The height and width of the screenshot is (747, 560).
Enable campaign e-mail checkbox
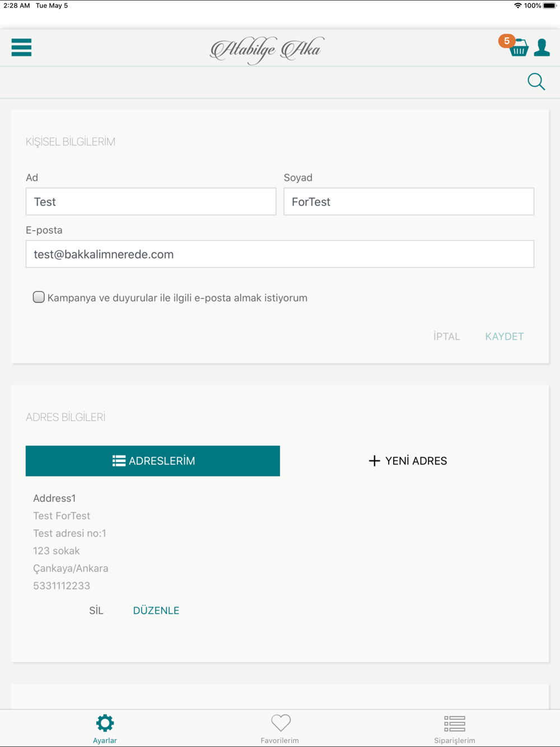coord(39,297)
